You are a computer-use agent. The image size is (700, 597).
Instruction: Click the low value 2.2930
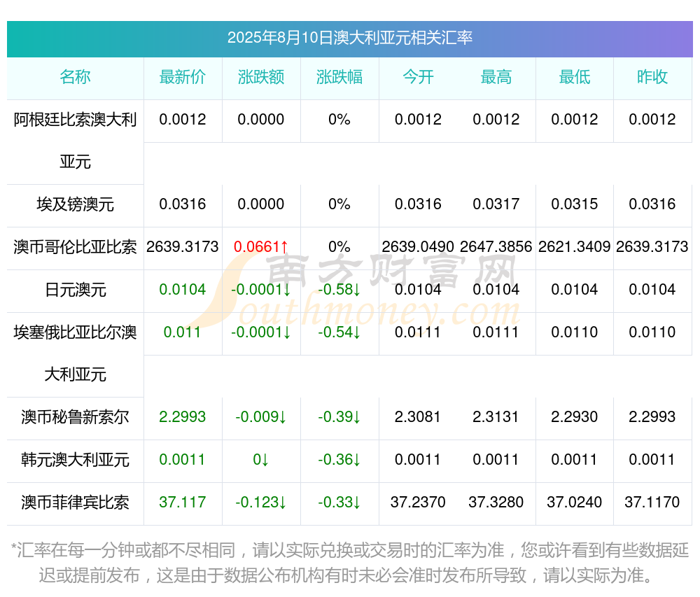pos(575,416)
